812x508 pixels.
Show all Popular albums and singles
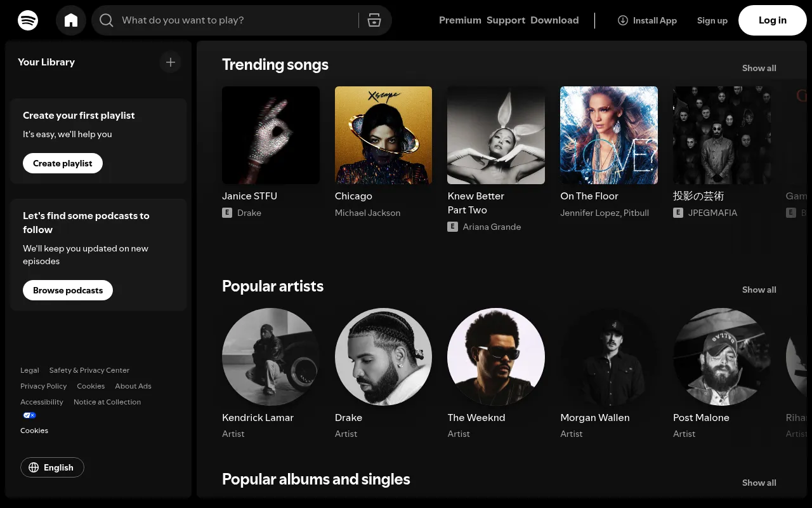coord(759,483)
